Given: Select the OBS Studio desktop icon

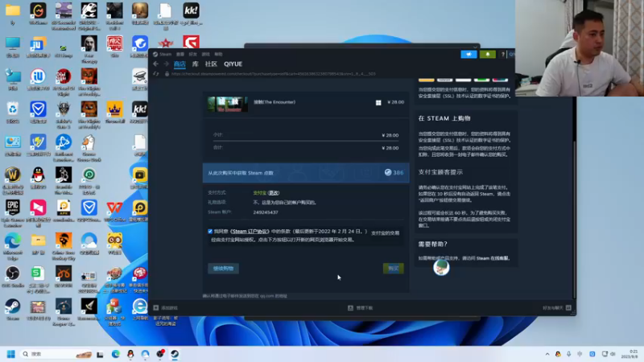Looking at the screenshot, I should point(12,277).
